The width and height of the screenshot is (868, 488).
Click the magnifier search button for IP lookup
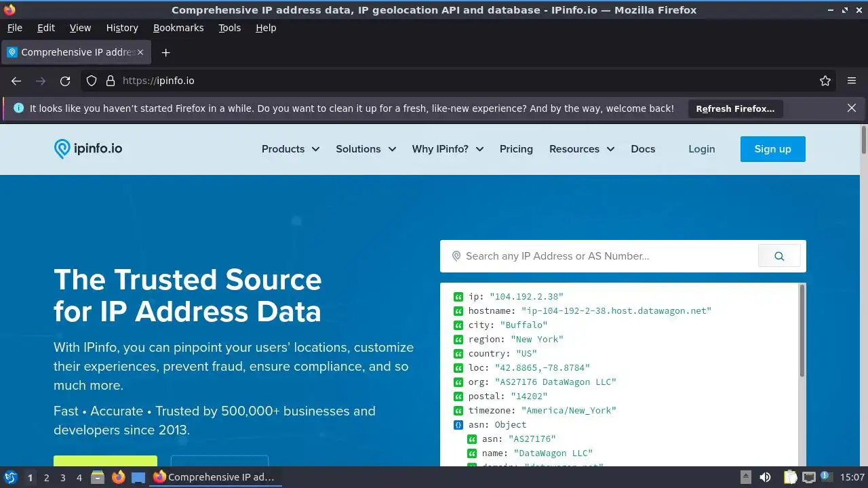point(779,256)
